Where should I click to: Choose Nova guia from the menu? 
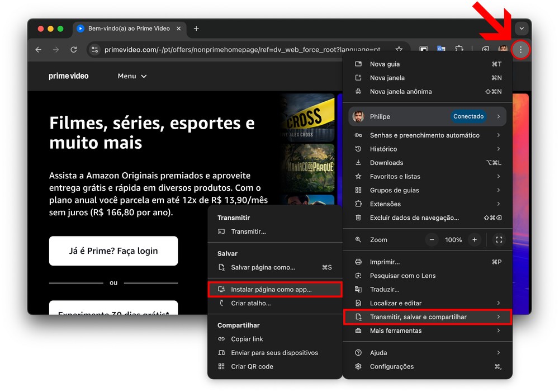(428, 64)
